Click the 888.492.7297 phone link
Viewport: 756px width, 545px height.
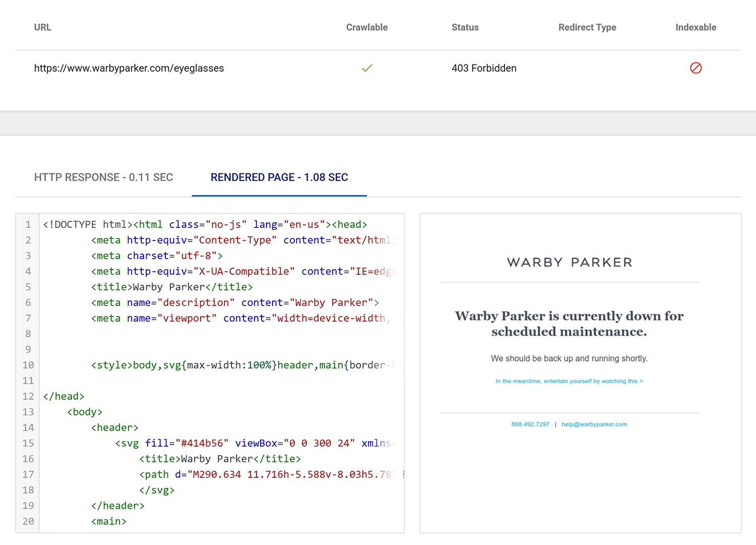pyautogui.click(x=530, y=425)
